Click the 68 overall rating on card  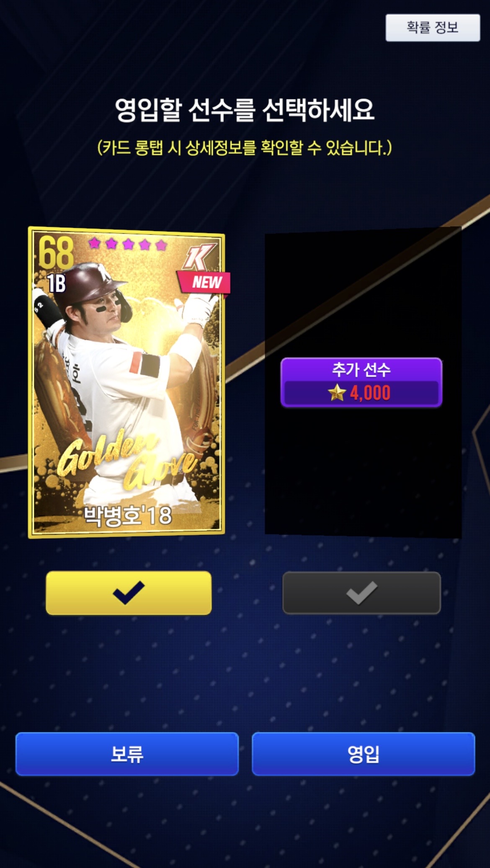click(x=56, y=253)
